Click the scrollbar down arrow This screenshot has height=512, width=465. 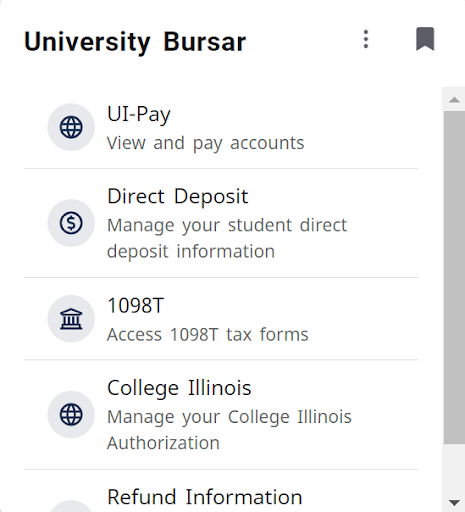[x=454, y=502]
